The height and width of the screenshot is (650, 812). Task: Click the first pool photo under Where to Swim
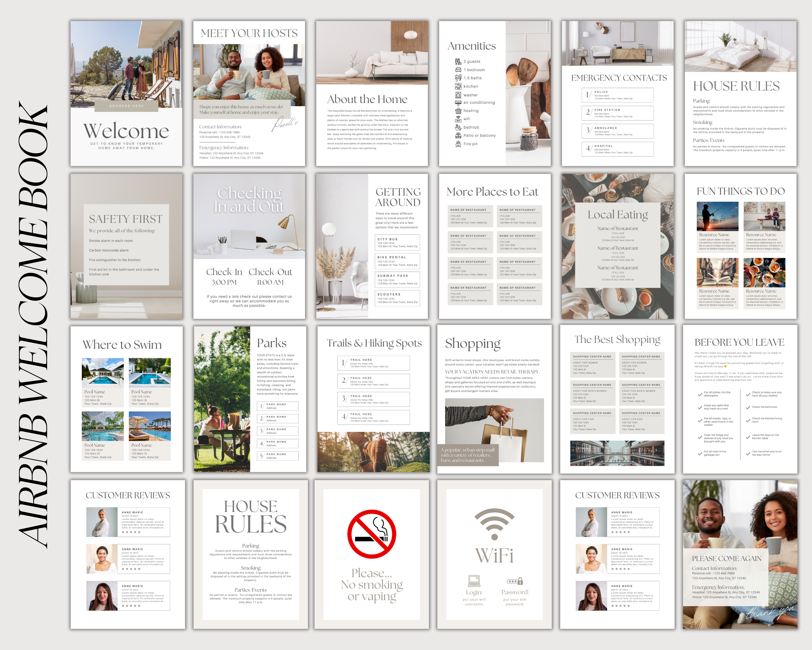(x=102, y=373)
